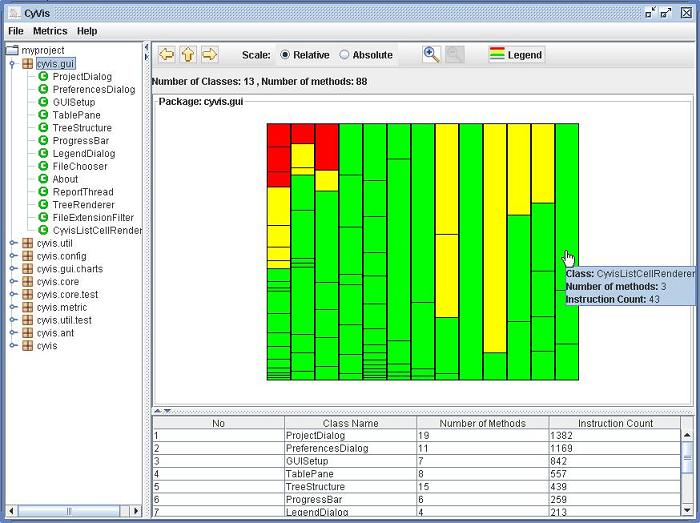Click the cyvis.util package icon

27,243
